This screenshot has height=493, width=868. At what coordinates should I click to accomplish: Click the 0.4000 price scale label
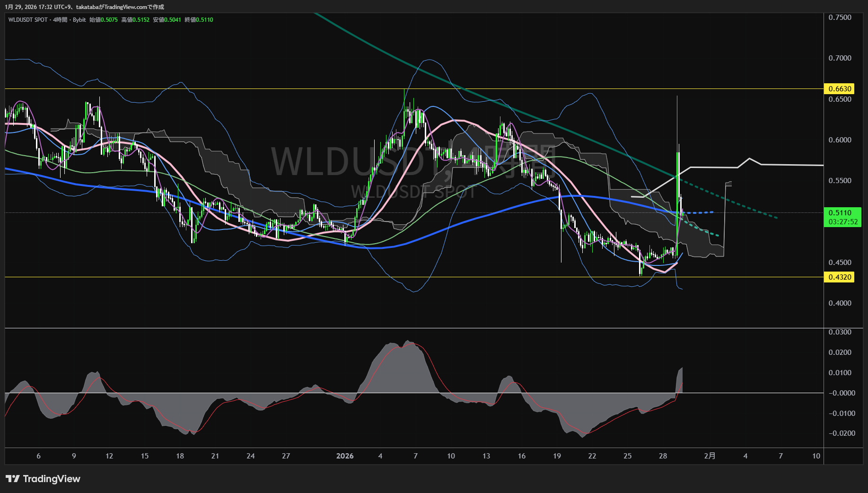click(840, 303)
